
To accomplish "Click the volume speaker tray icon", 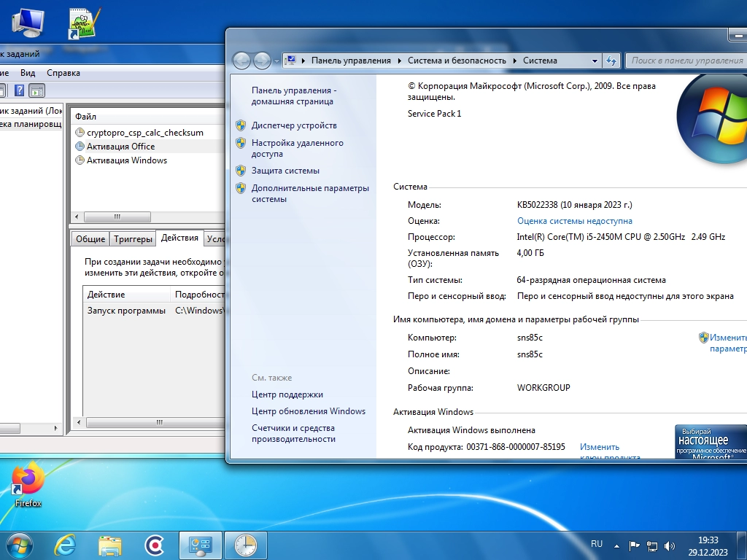I will coord(670,545).
